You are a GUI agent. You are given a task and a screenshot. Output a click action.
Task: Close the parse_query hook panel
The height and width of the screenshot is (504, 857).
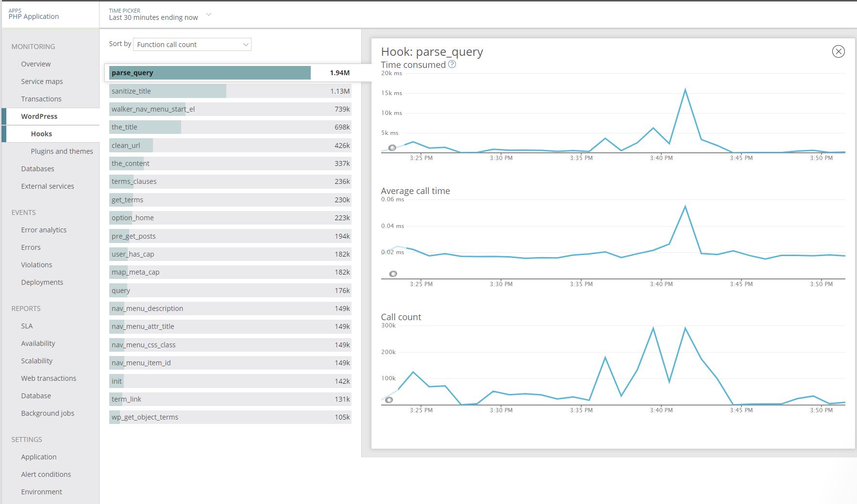point(838,51)
